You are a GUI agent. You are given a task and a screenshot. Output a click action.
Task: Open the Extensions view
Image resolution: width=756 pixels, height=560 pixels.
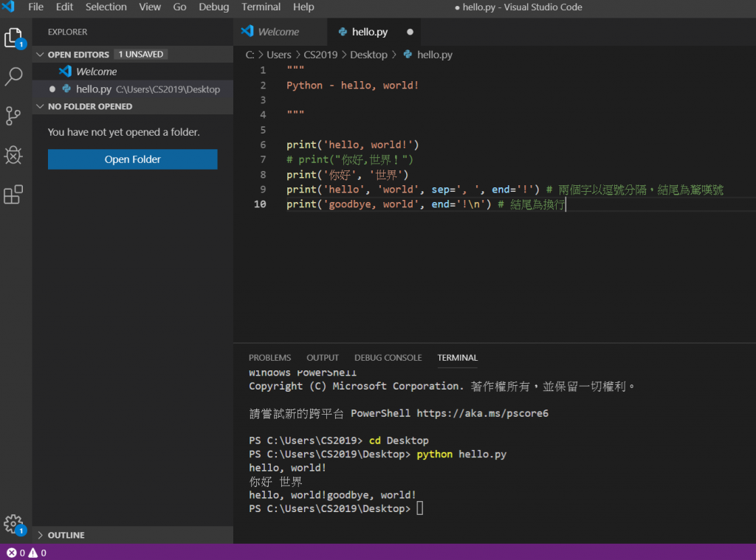pos(13,195)
